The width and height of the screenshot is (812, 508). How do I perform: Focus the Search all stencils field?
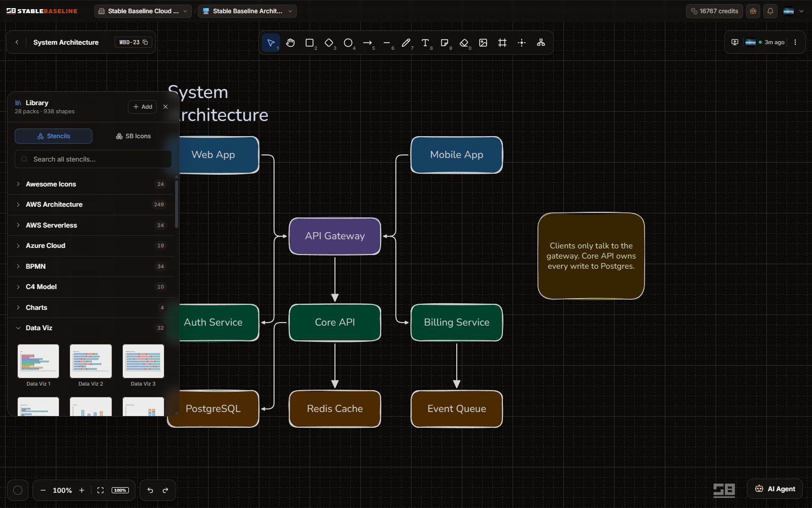tap(93, 159)
